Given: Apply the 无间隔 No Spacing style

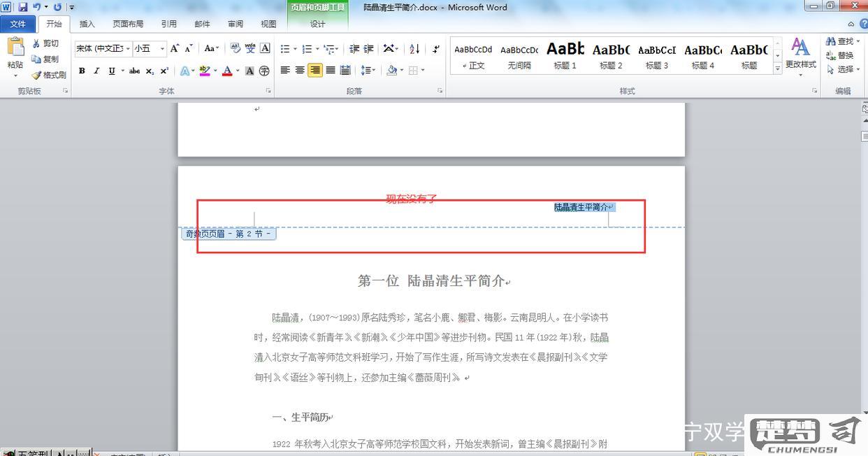Looking at the screenshot, I should click(x=519, y=56).
